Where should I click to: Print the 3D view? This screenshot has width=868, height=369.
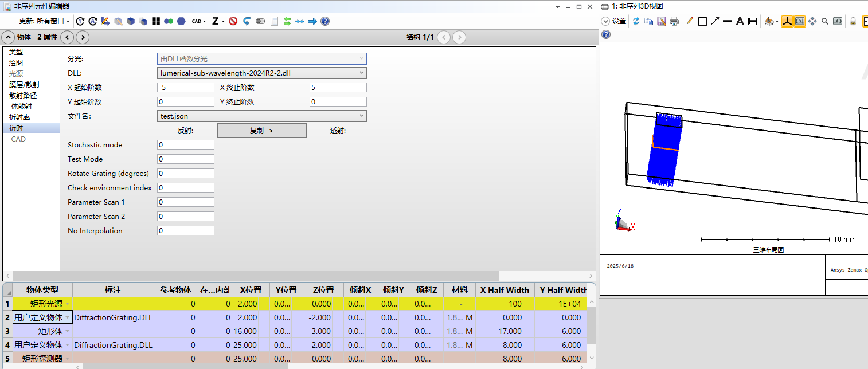click(674, 21)
